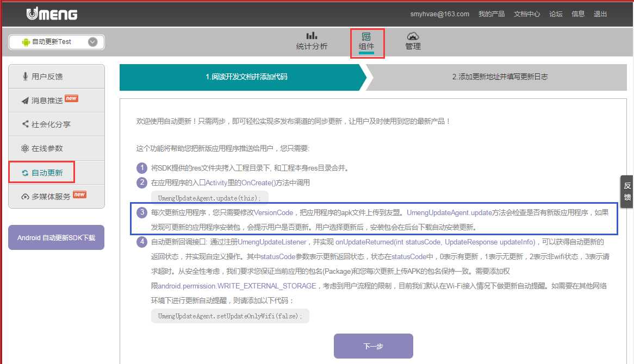Click the UmengUpdateAgent.setUpdateOnlyWifi(false); code snippet

point(230,316)
